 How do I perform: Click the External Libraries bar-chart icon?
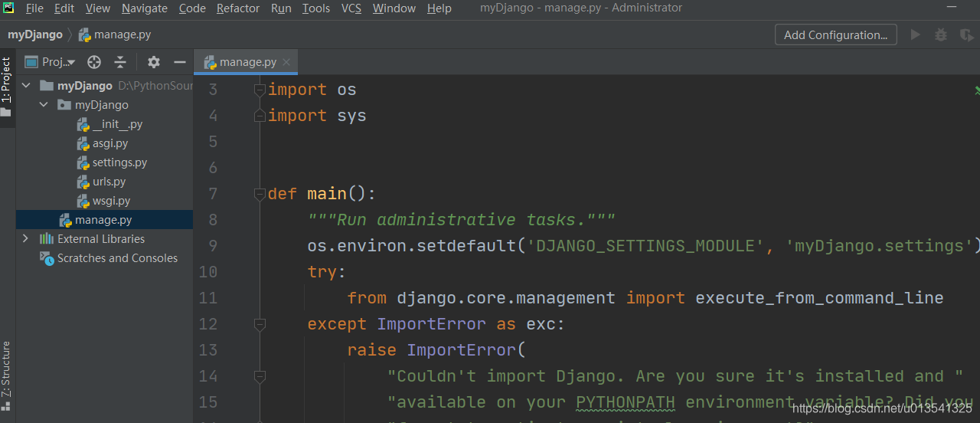click(x=47, y=239)
